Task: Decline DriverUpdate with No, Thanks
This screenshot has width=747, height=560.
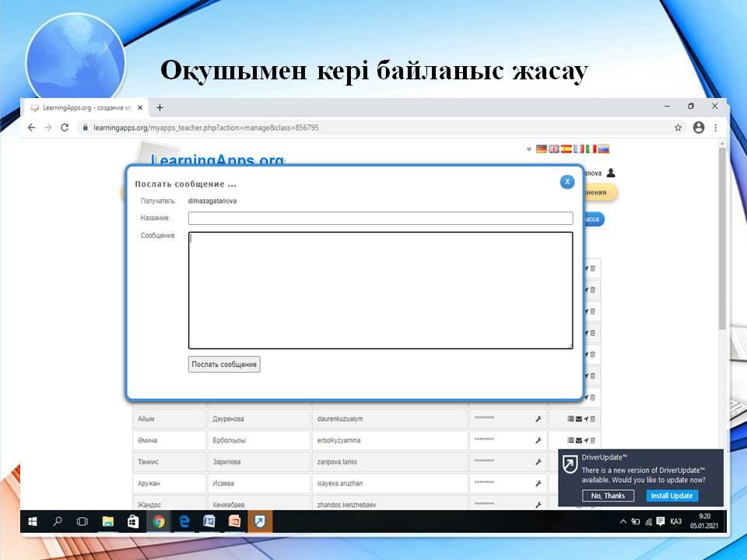Action: click(x=608, y=495)
